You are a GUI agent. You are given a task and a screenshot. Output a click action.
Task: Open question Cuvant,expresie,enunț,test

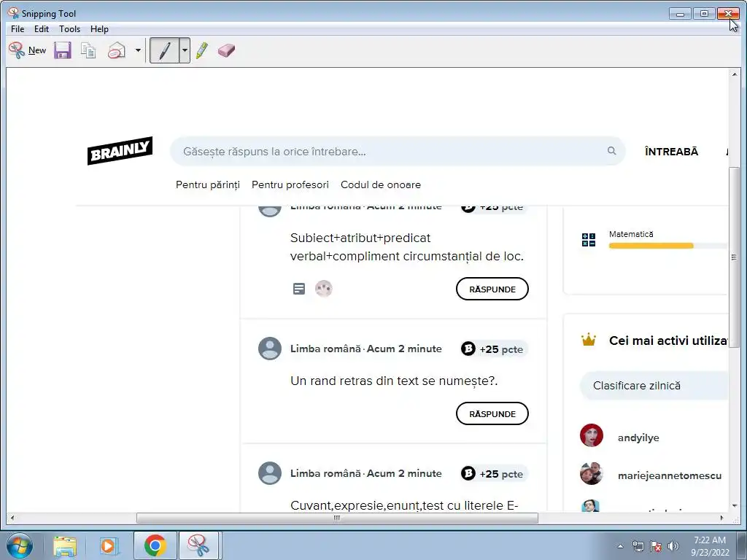click(x=404, y=505)
